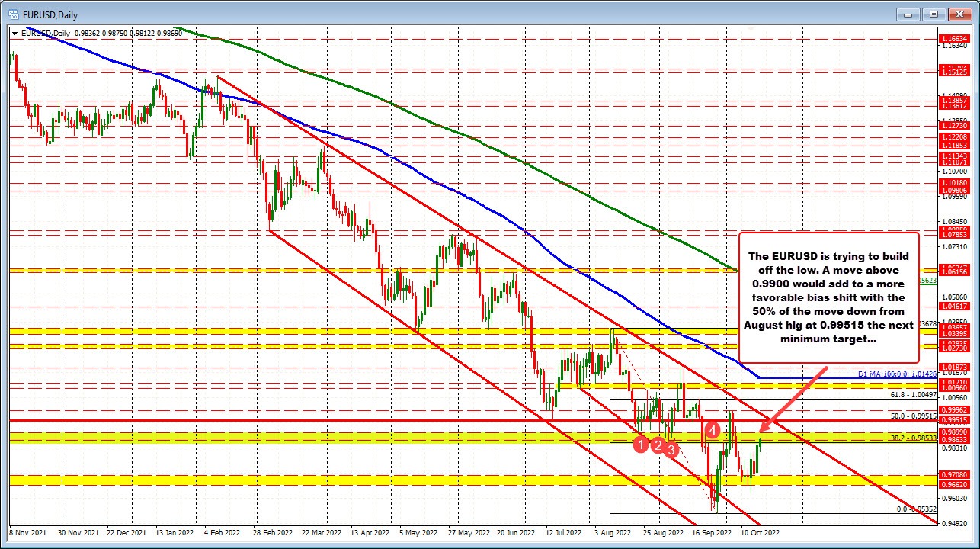Click the 61.8 - 1.00497 Fibonacci label

(x=912, y=395)
